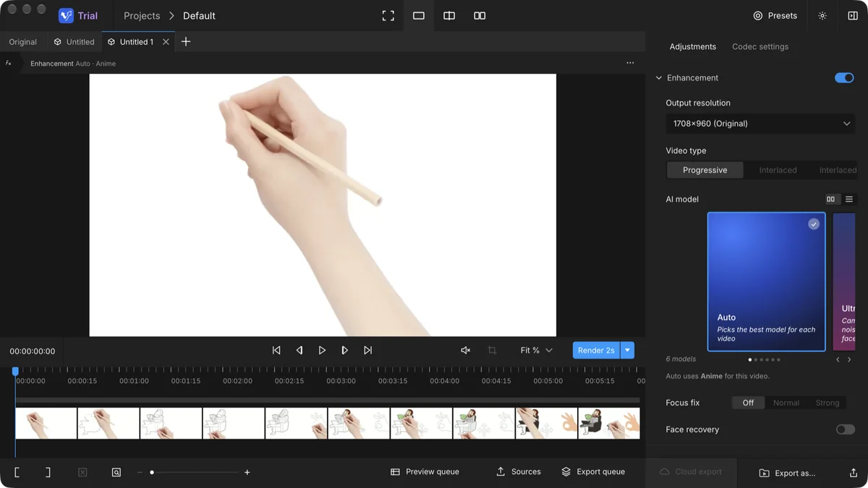868x488 pixels.
Task: Adjust the timeline zoom slider handle
Action: pyautogui.click(x=152, y=472)
